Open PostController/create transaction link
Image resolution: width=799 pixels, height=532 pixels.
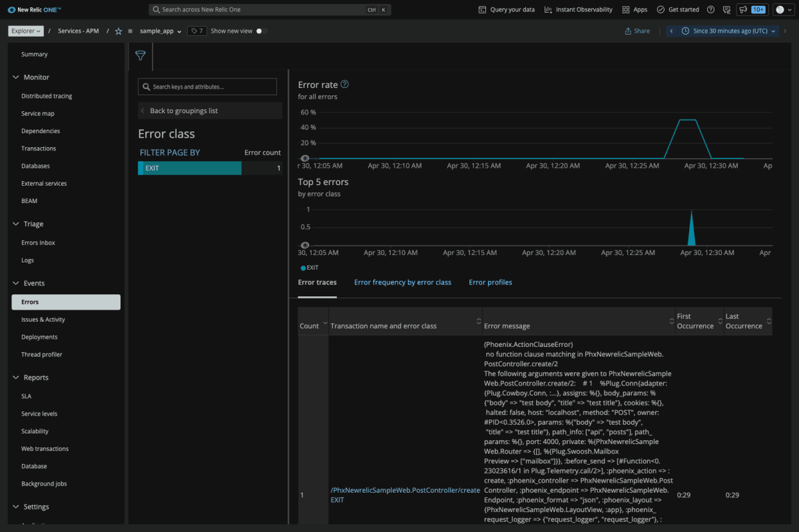tap(405, 490)
